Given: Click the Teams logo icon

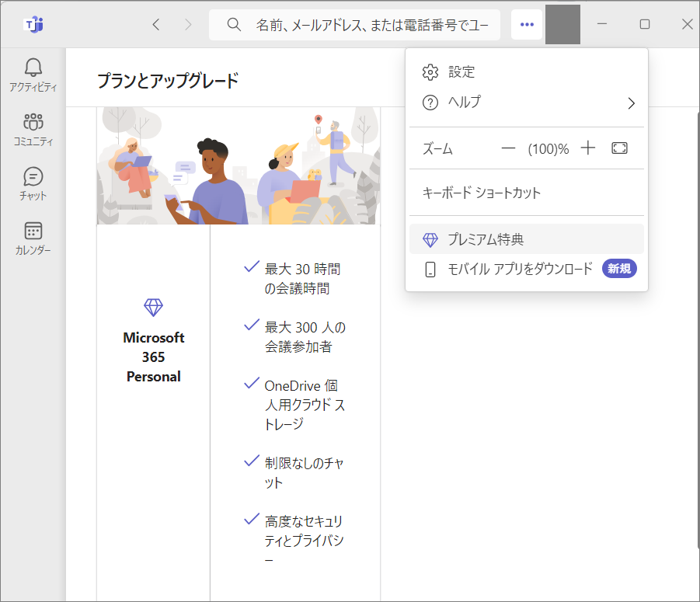Looking at the screenshot, I should point(33,25).
